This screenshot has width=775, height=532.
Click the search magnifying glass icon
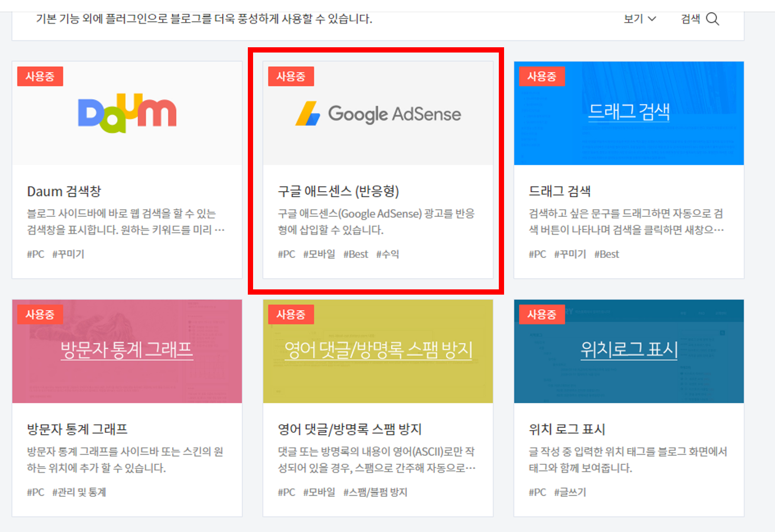tap(713, 19)
